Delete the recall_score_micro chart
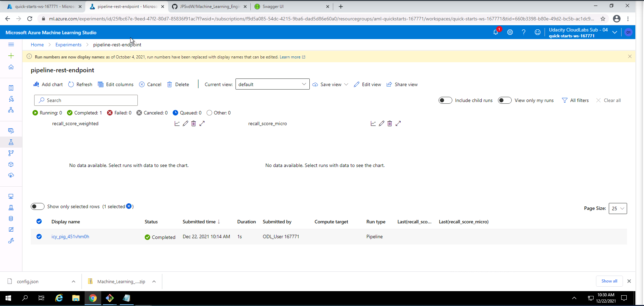The height and width of the screenshot is (306, 644). click(390, 123)
